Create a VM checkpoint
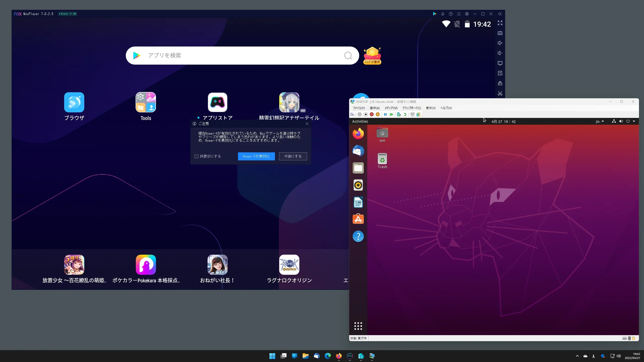The image size is (644, 362). (x=399, y=115)
